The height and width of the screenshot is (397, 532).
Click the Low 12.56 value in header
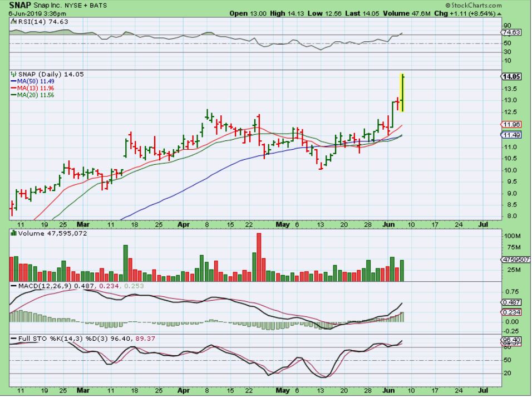pos(324,13)
